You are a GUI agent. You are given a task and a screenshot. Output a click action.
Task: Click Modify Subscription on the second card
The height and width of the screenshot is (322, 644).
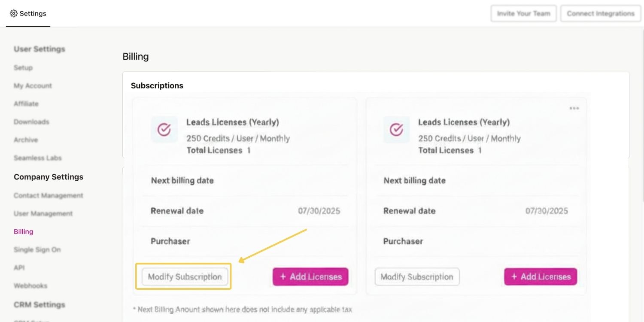point(417,277)
